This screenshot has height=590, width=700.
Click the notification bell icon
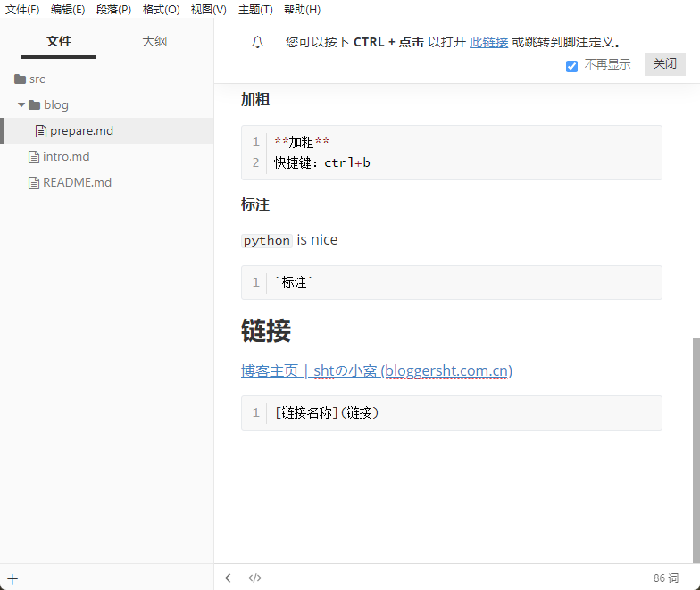tap(258, 42)
